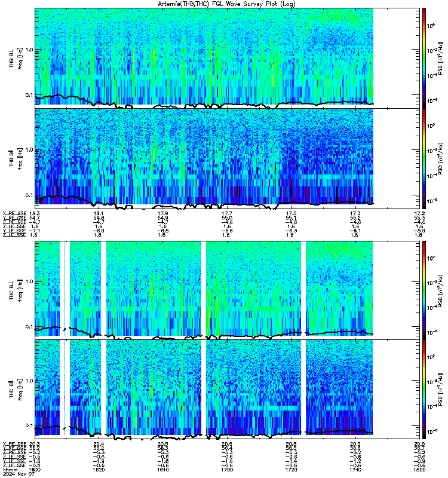448x478 pixels.
Task: Click the '1620' time tick label
Action: click(x=99, y=470)
